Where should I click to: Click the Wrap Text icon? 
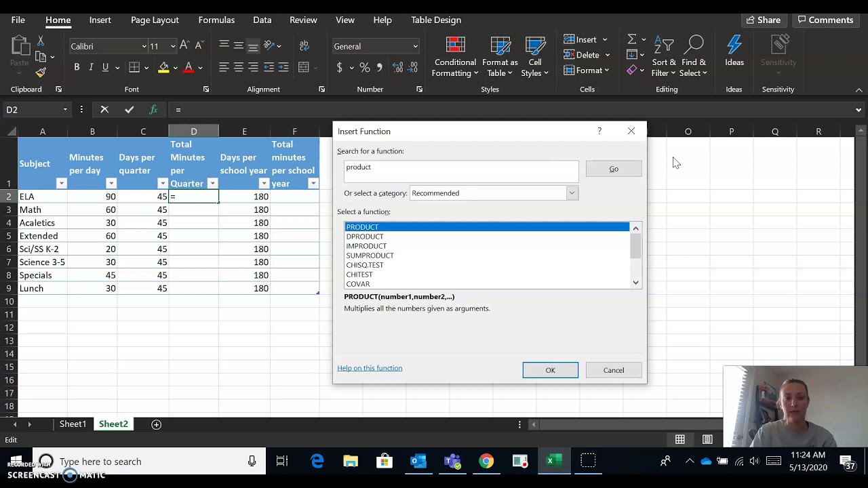[304, 46]
